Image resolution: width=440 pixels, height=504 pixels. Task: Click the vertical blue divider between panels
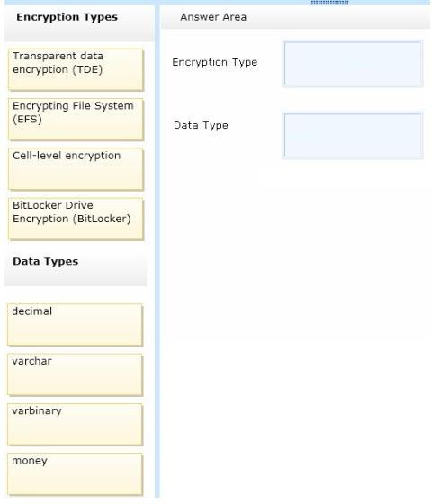pyautogui.click(x=157, y=251)
